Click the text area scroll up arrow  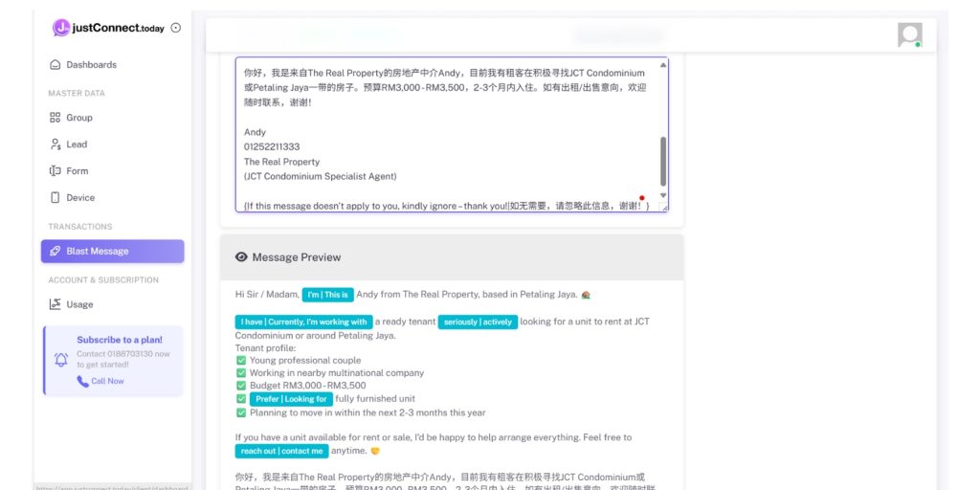[663, 65]
